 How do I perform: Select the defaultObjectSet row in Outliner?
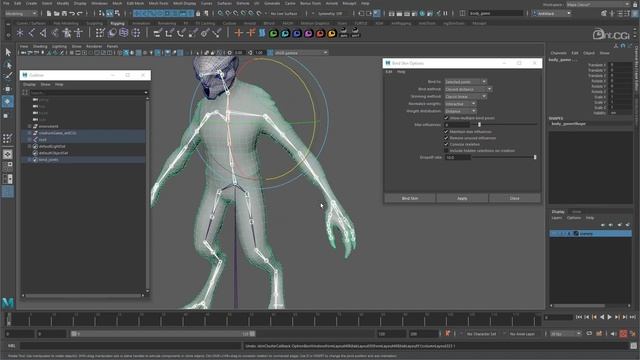83,153
